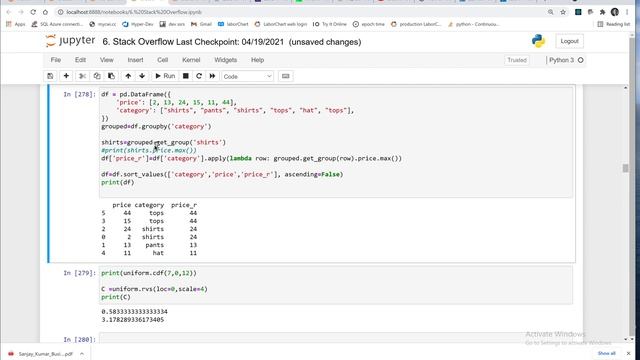Move selected cell up arrow

coord(128,76)
